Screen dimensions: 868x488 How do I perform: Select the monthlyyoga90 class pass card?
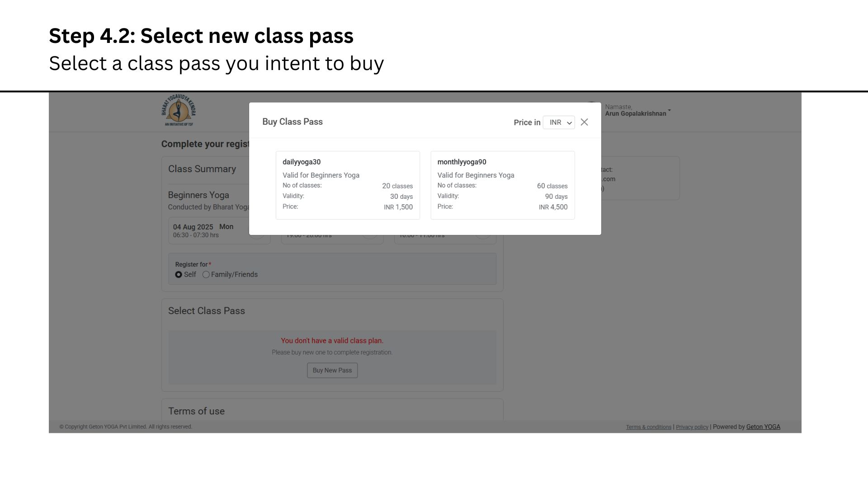pyautogui.click(x=503, y=185)
